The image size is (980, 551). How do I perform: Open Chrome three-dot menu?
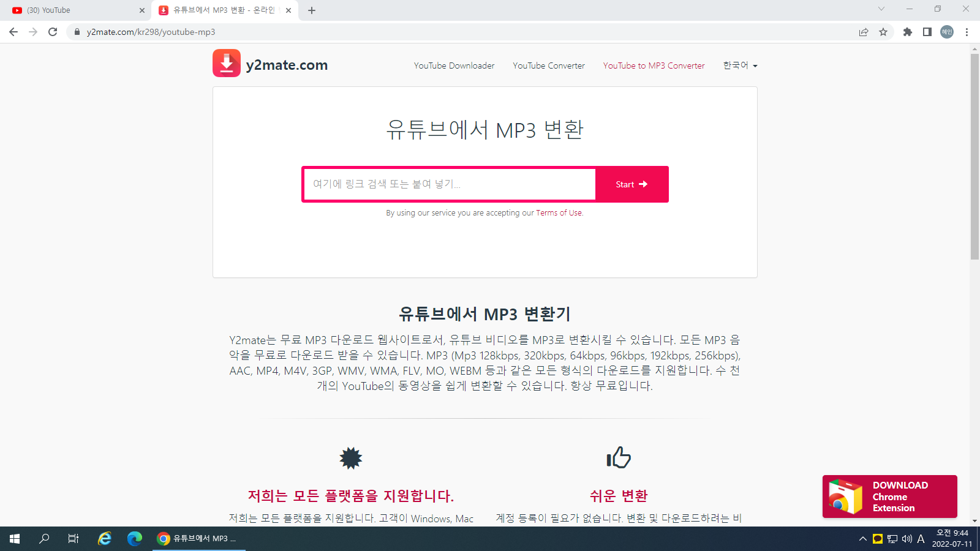967,32
